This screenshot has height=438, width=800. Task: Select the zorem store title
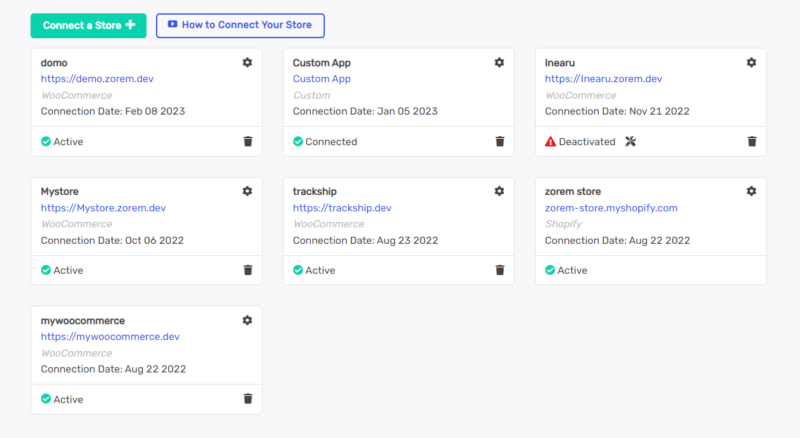[x=573, y=191]
